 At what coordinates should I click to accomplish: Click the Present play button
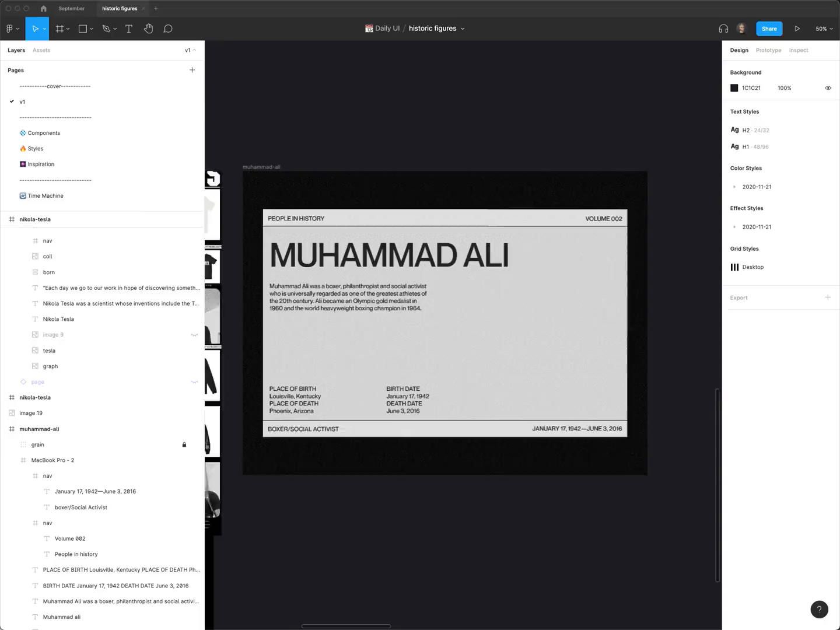click(797, 29)
